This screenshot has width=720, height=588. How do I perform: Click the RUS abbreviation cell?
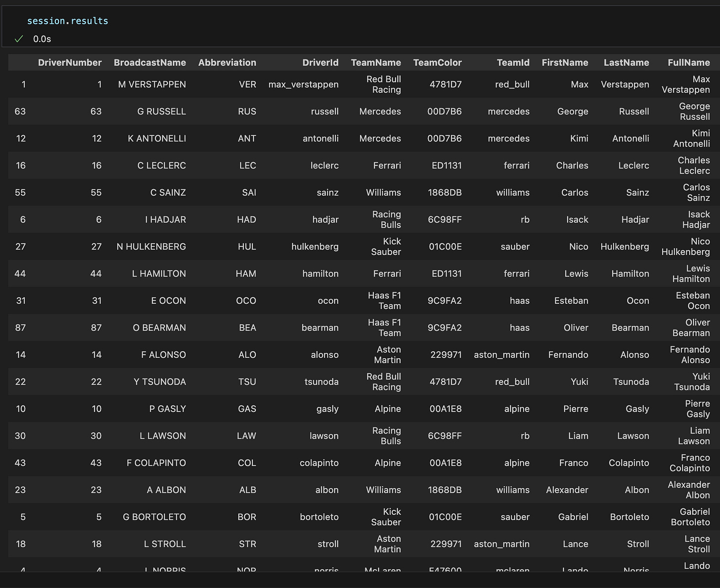(247, 112)
